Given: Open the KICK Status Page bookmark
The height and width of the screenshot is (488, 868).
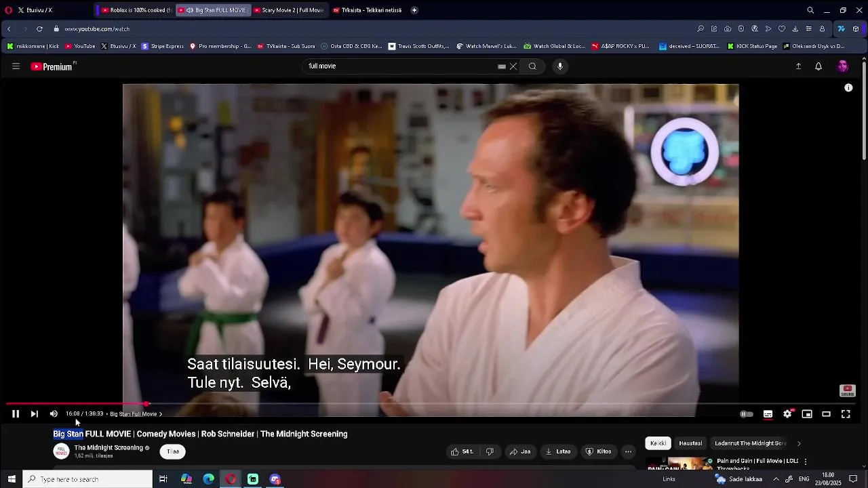Looking at the screenshot, I should pyautogui.click(x=752, y=47).
